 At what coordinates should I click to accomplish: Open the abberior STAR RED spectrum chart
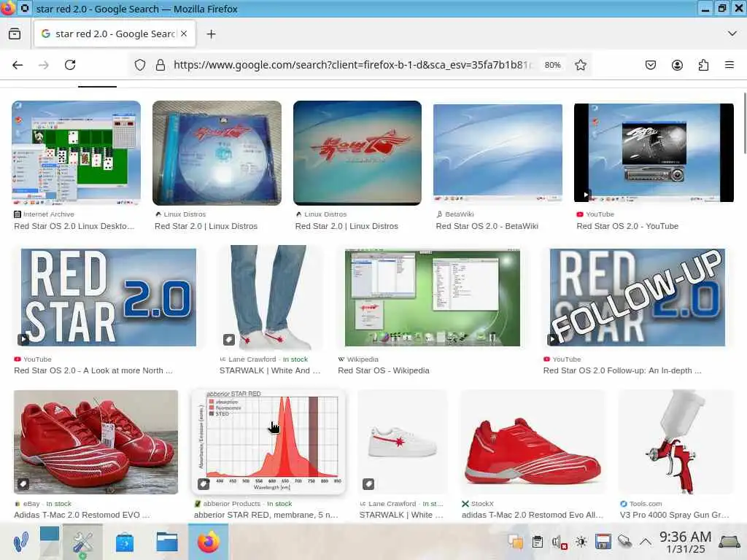(268, 442)
